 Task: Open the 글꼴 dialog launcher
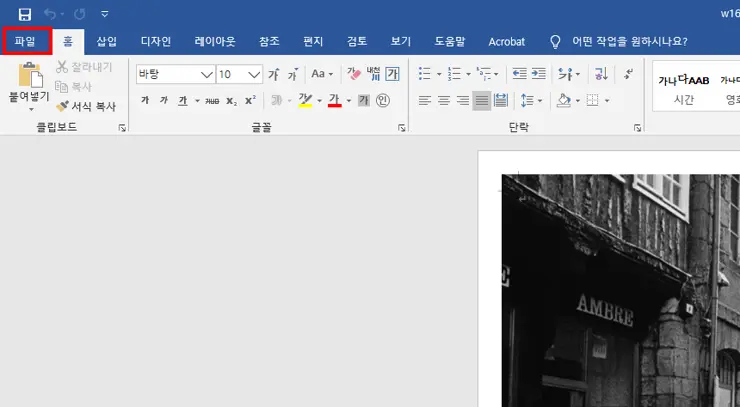402,127
